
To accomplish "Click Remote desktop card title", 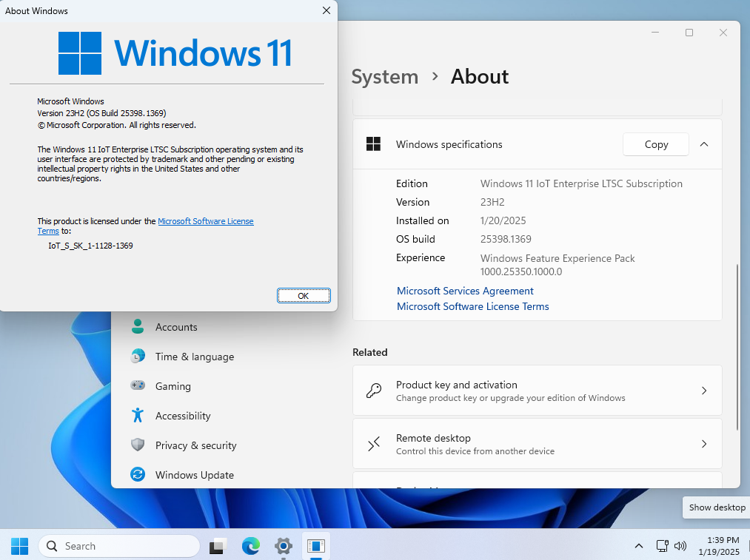I will [433, 438].
